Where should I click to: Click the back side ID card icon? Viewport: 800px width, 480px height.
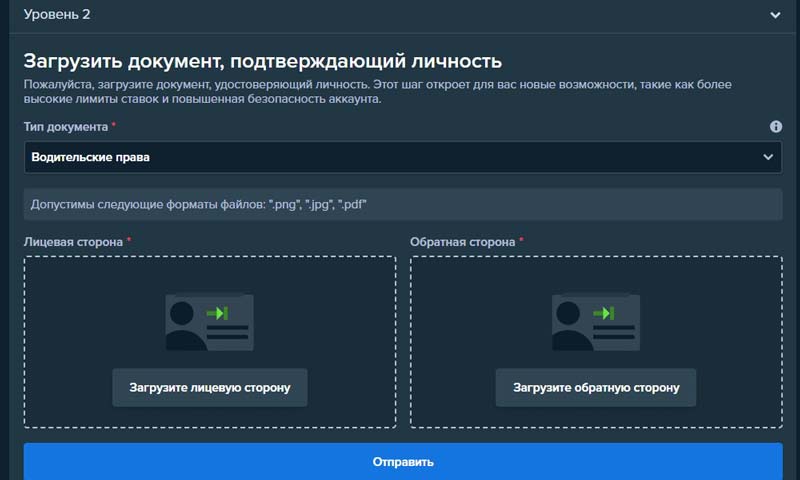596,323
